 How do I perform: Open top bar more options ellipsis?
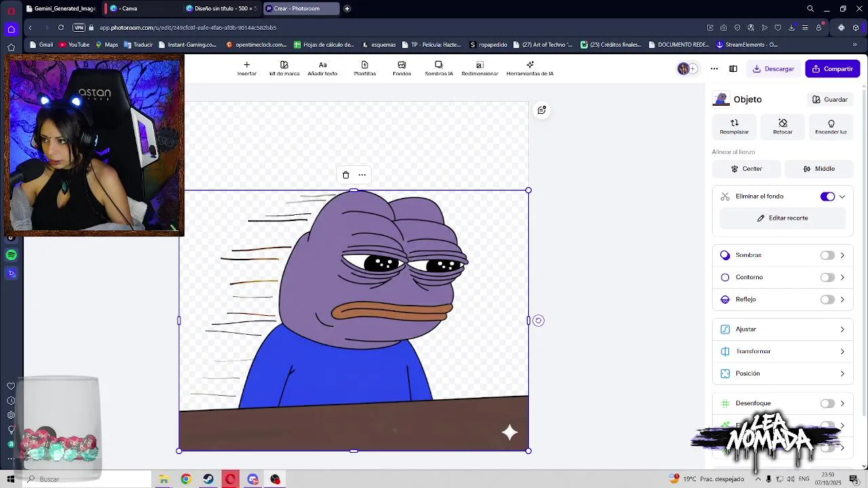tap(714, 68)
